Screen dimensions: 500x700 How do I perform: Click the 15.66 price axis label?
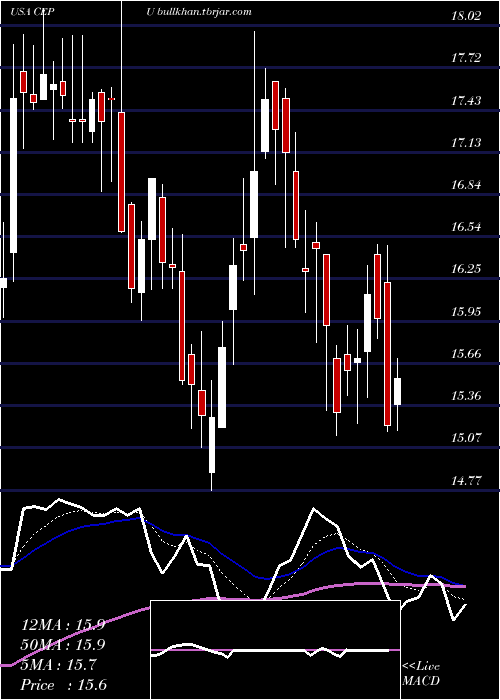(x=466, y=354)
